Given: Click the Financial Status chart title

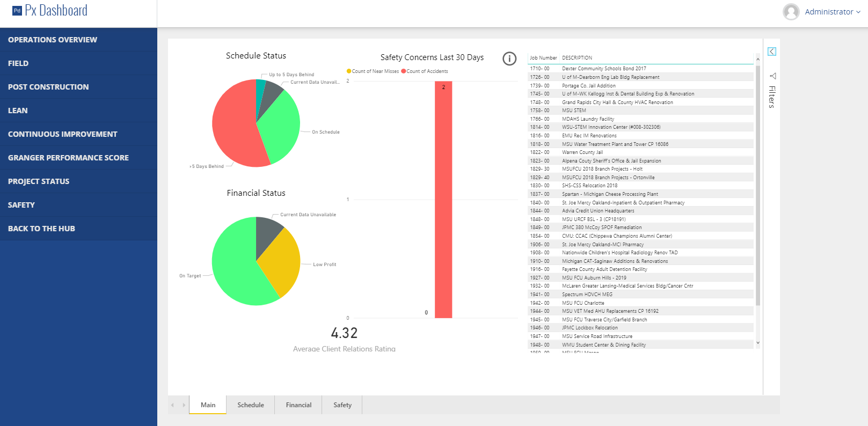Looking at the screenshot, I should click(256, 193).
